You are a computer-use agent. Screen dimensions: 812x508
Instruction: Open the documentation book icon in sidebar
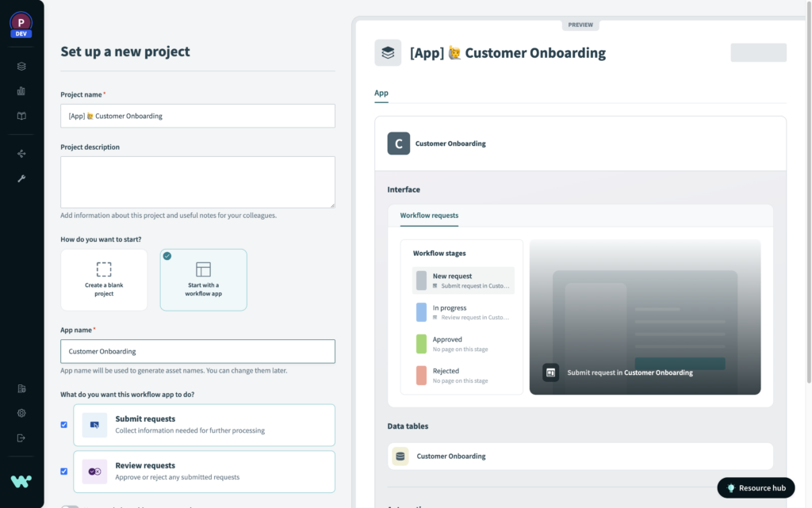point(21,115)
